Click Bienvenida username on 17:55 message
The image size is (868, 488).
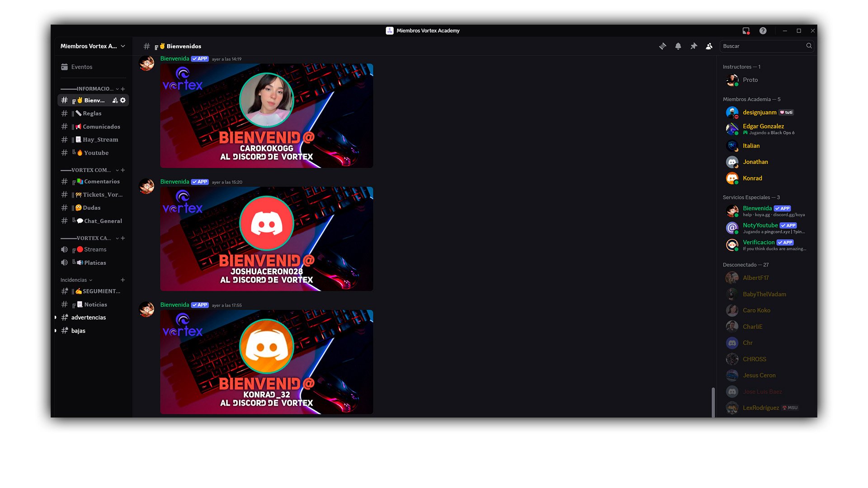(175, 305)
